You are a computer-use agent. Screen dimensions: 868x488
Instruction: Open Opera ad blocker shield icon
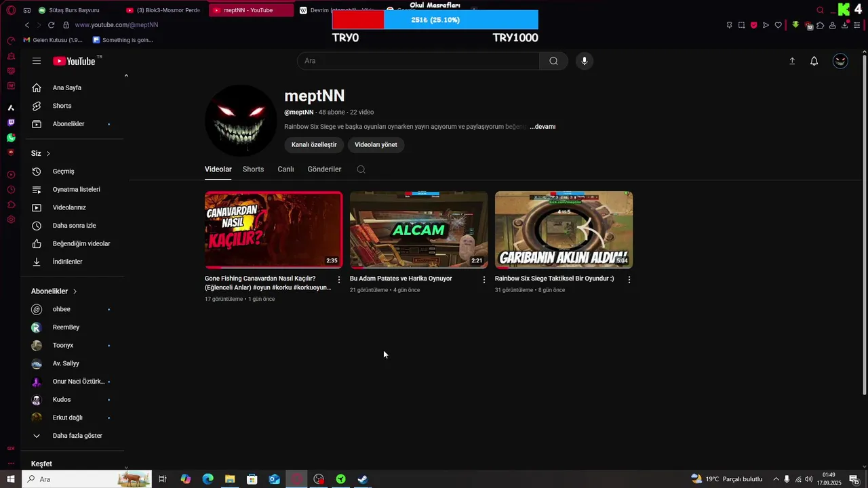click(x=753, y=25)
